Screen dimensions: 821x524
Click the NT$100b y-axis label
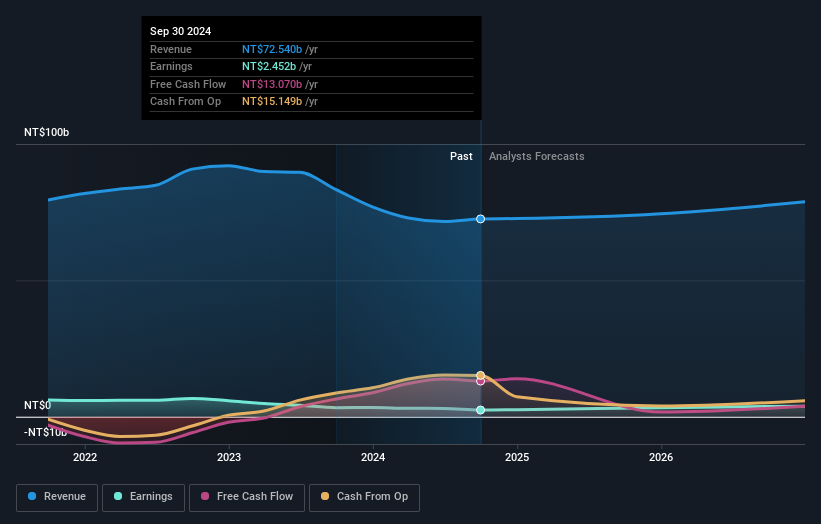pos(47,132)
